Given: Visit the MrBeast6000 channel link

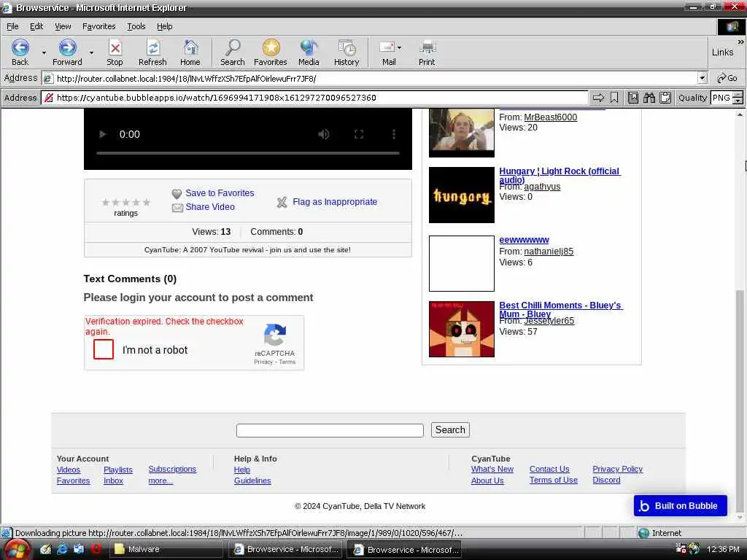Looking at the screenshot, I should [550, 117].
